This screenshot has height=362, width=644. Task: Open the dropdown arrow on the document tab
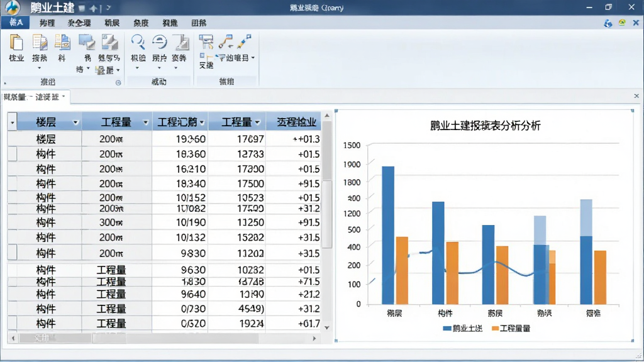(64, 97)
